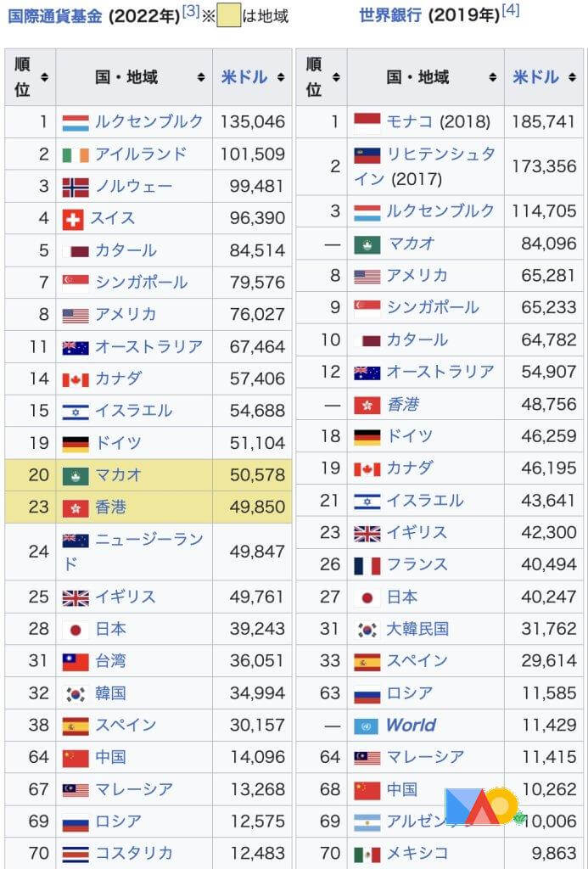Click the Japan flag in the IMF table
Viewport: 588px width, 869px height.
[75, 630]
